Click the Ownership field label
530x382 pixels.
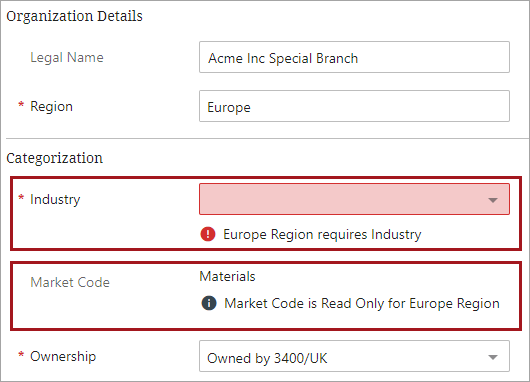click(x=63, y=356)
